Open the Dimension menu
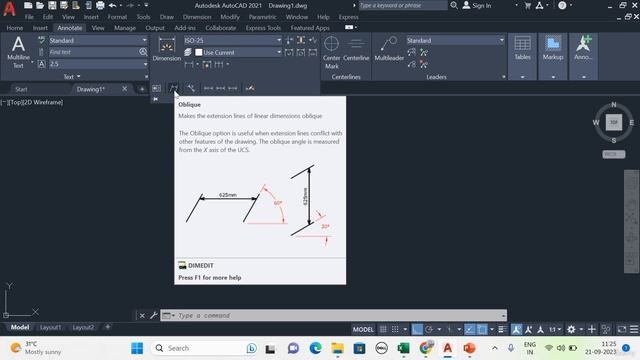Image resolution: width=640 pixels, height=360 pixels. point(197,17)
